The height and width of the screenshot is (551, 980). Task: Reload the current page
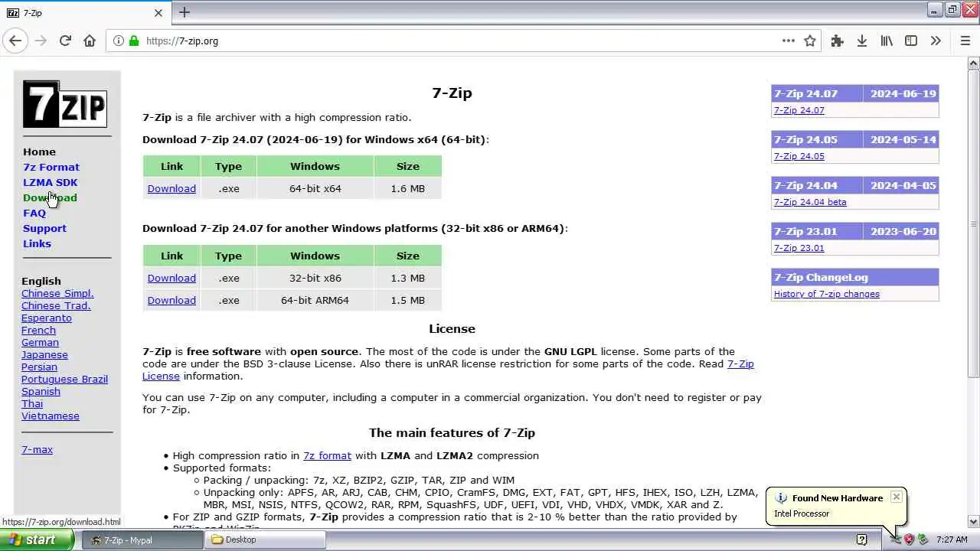65,41
